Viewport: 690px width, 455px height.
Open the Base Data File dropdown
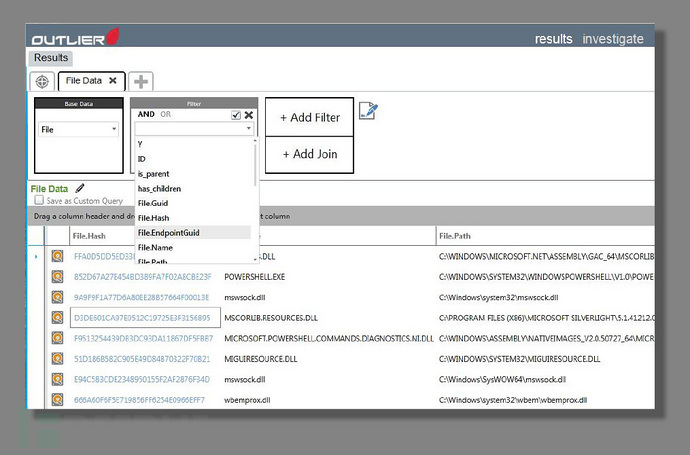click(113, 129)
